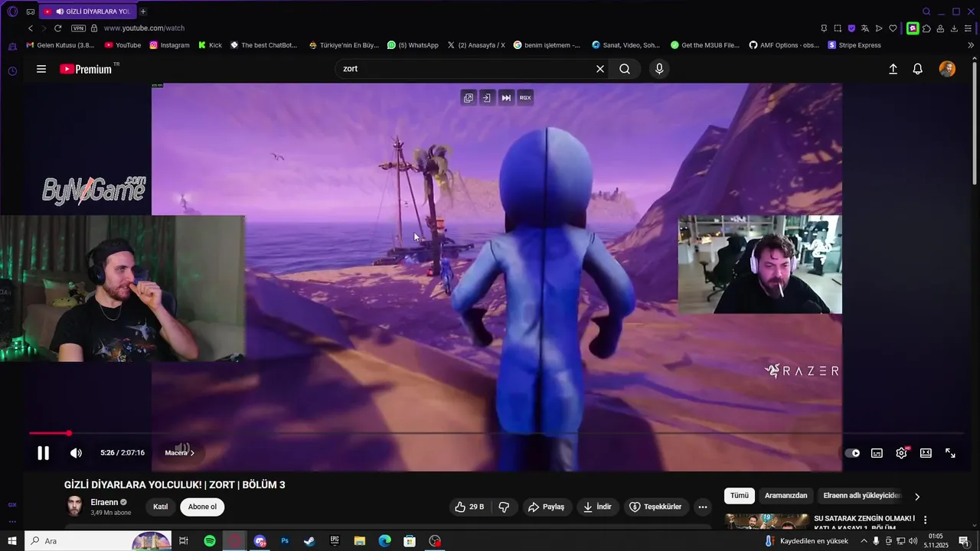Image resolution: width=980 pixels, height=551 pixels.
Task: Show more filter chips with arrow
Action: click(x=917, y=497)
